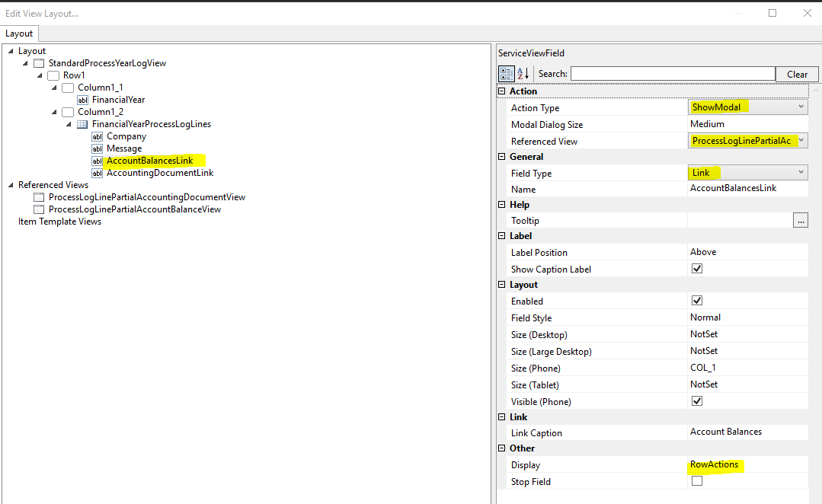Image resolution: width=822 pixels, height=504 pixels.
Task: Toggle the Show Caption Label checkbox
Action: [697, 268]
